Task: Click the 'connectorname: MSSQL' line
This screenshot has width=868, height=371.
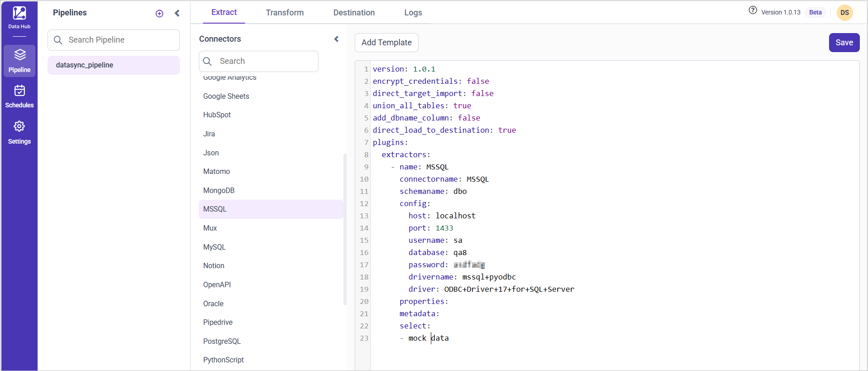Action: (x=444, y=179)
